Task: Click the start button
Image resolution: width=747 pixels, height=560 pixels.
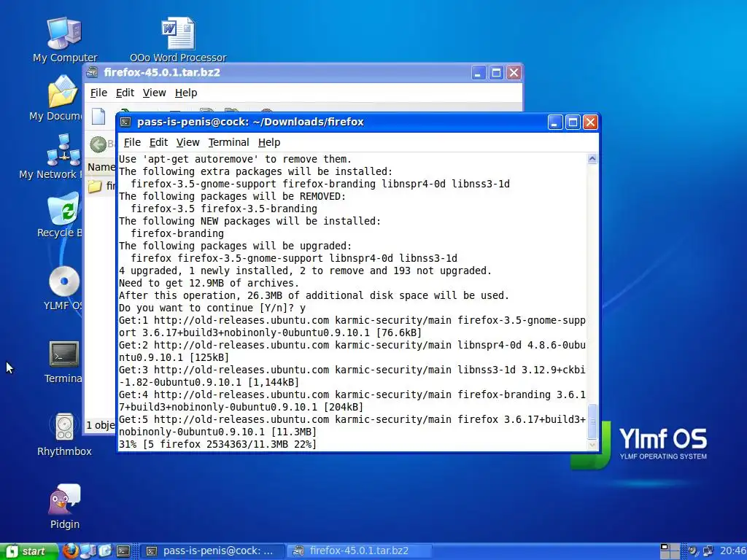Action: [x=28, y=551]
